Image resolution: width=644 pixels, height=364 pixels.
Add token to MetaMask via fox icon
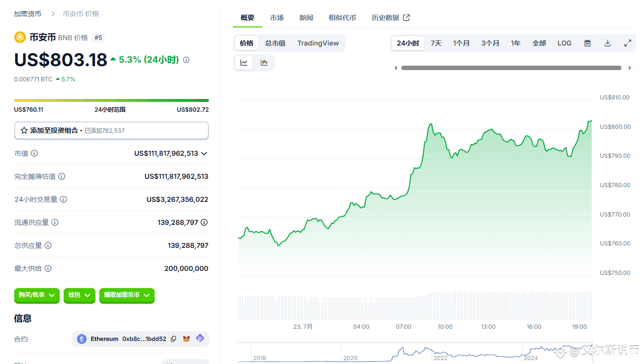(x=186, y=339)
